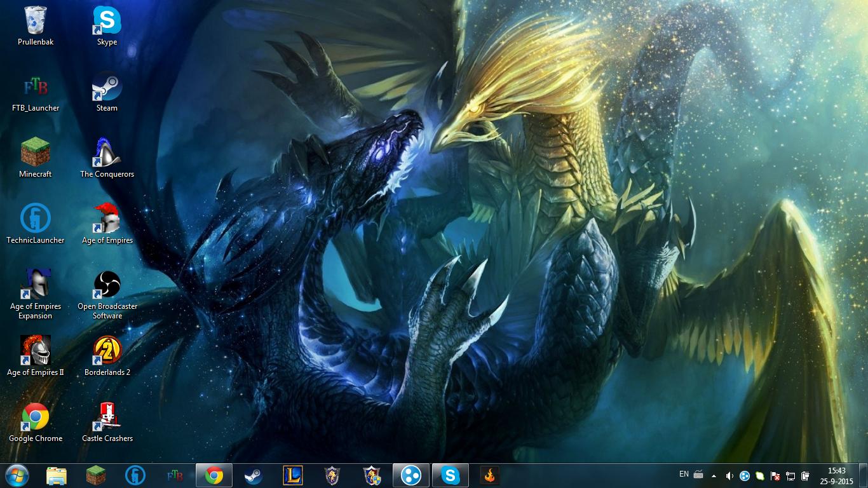Select the Skype desktop shortcut
The height and width of the screenshot is (488, 868).
click(107, 26)
